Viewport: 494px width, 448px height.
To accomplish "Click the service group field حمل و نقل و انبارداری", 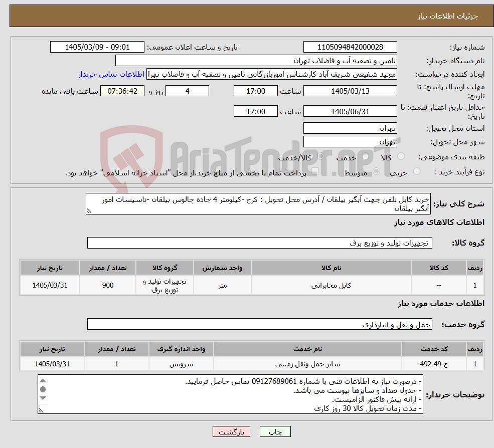I will click(x=260, y=324).
